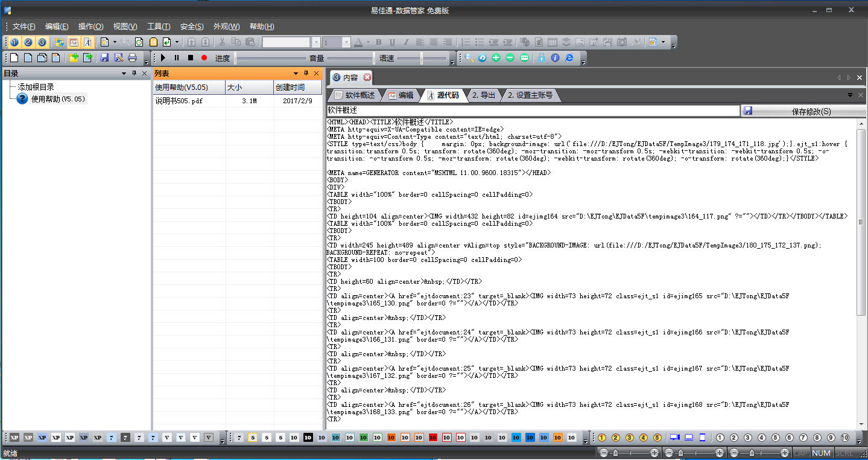Stop reading with the stop button
This screenshot has width=868, height=460.
[191, 58]
